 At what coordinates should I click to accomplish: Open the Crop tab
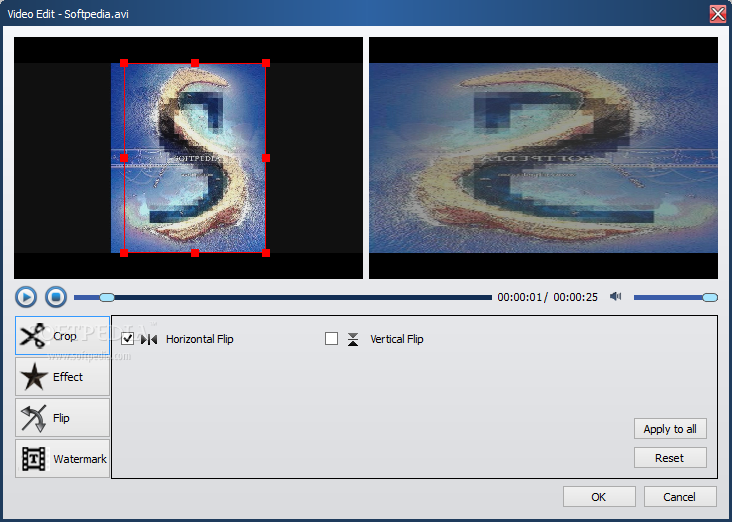[63, 336]
